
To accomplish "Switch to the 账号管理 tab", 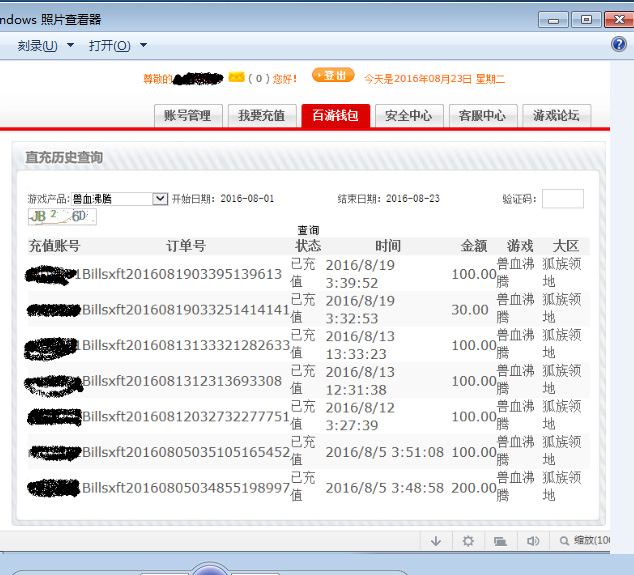I will pos(188,115).
